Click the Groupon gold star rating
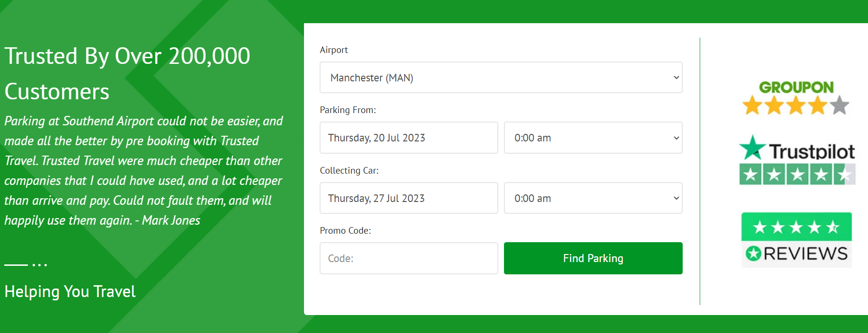 click(x=796, y=105)
